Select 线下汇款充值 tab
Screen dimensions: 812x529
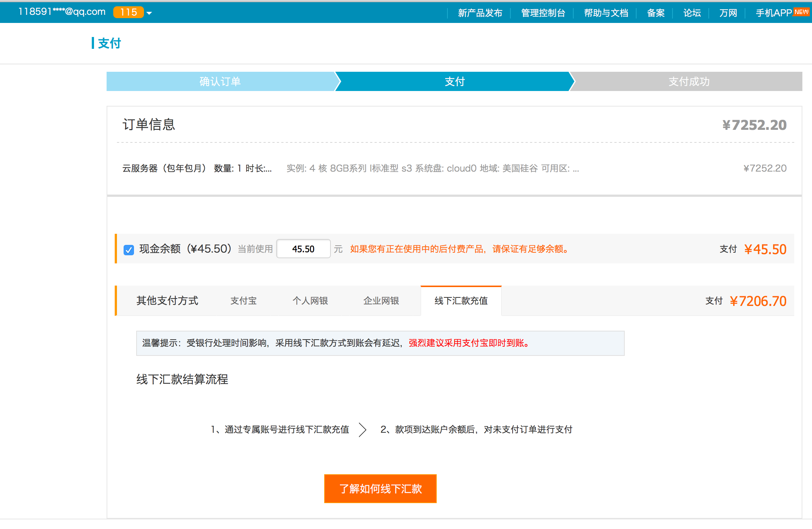coord(461,301)
